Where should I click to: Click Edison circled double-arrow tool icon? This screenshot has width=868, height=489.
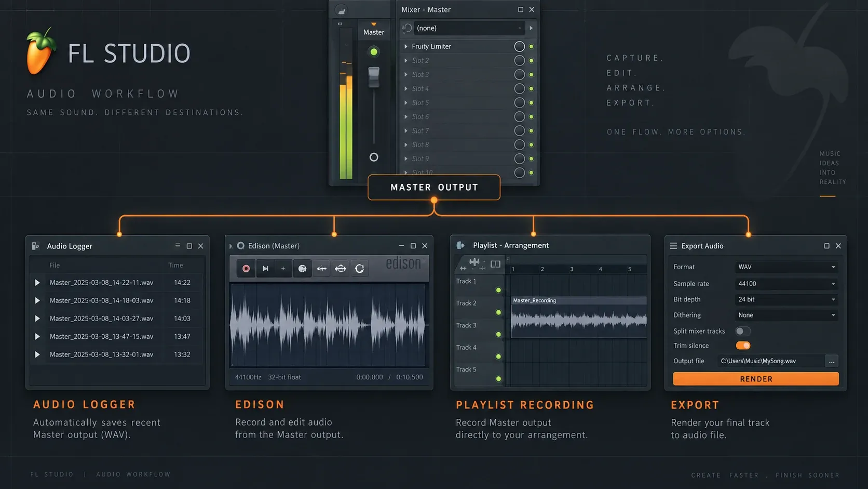[x=341, y=269]
